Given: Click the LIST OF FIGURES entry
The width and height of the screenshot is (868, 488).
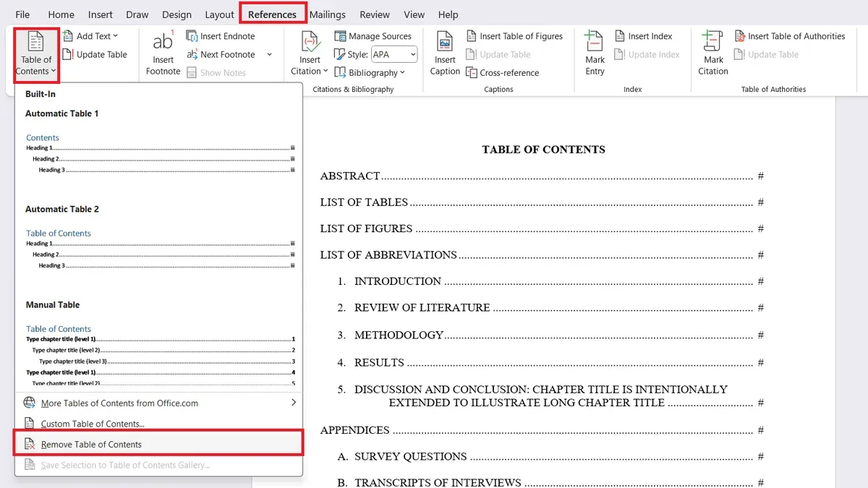Looking at the screenshot, I should (366, 228).
